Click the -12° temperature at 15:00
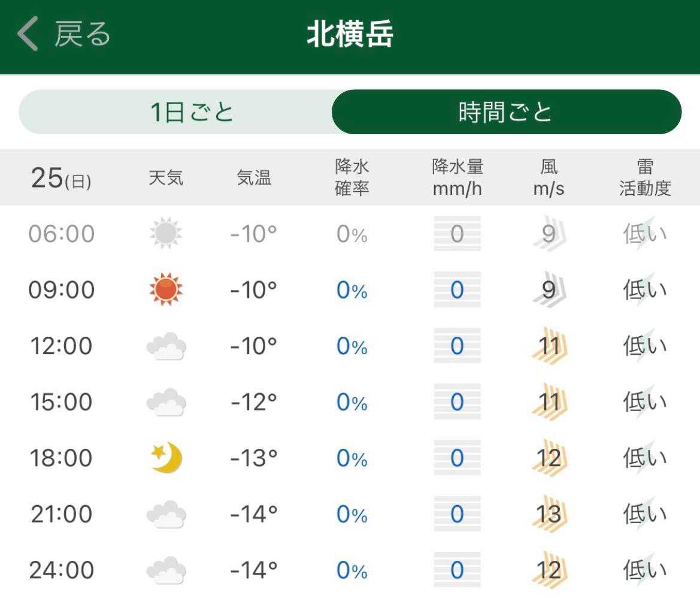700x598 pixels. [x=254, y=402]
